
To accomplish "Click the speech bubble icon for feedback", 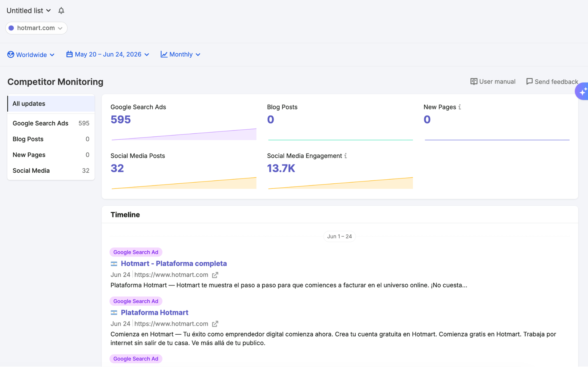I will (x=529, y=82).
